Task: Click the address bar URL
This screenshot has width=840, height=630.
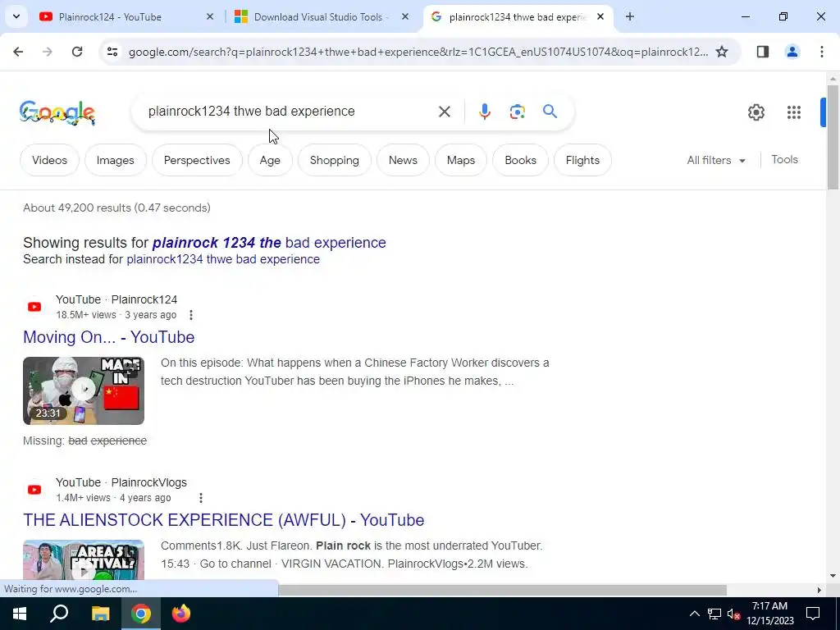Action: (418, 52)
